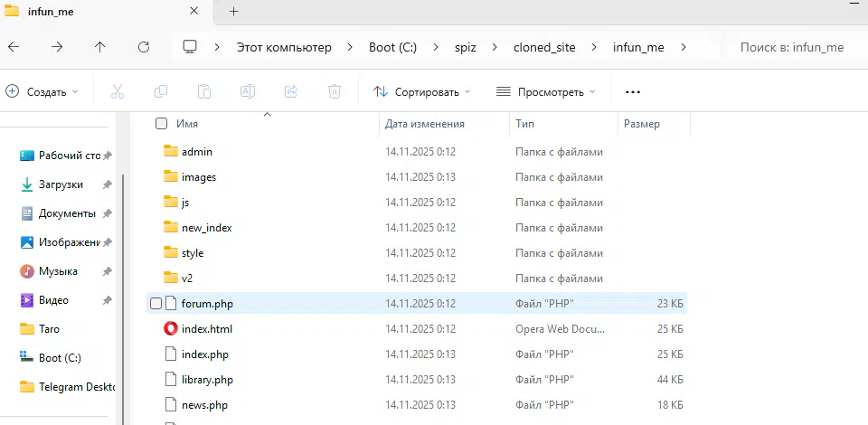The width and height of the screenshot is (868, 425).
Task: Click the Delete trash bin icon
Action: coord(335,91)
